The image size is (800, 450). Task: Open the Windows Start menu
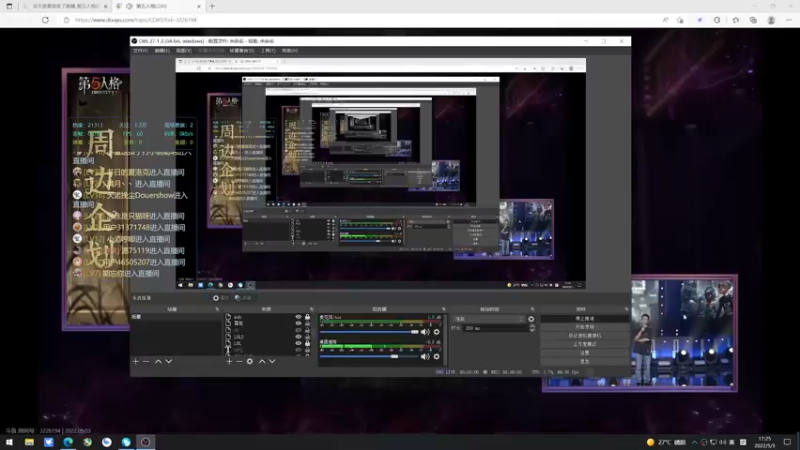click(9, 442)
